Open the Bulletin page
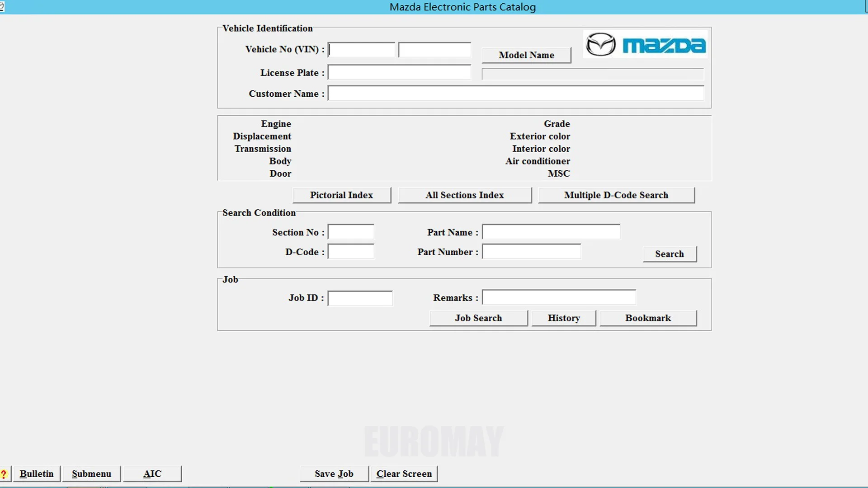Viewport: 868px width, 488px height. [x=37, y=474]
